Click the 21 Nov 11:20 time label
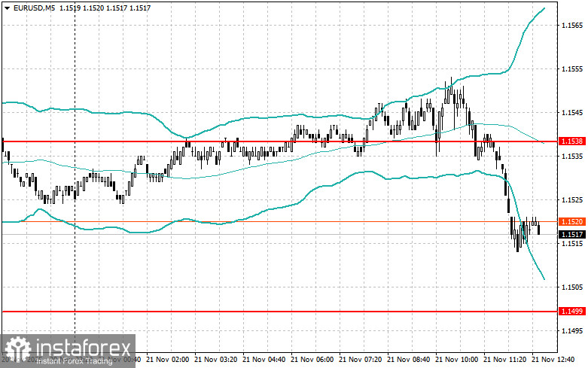Screen dimensions: 588x368 [x=504, y=360]
